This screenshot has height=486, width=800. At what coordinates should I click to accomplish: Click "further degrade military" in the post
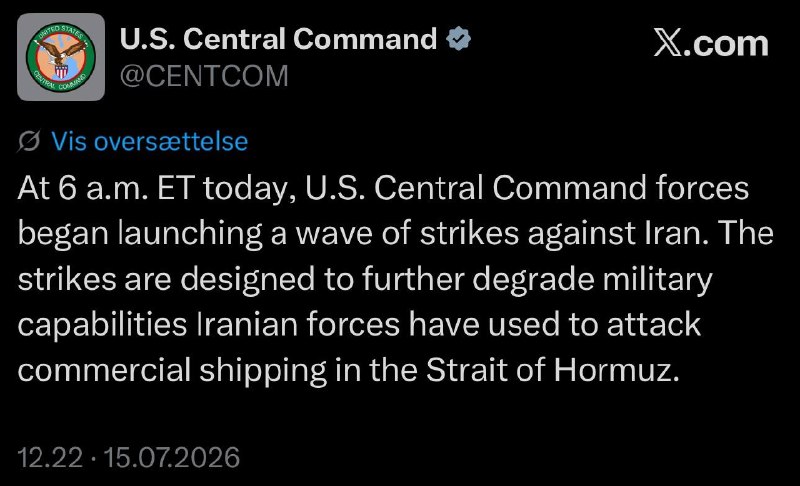click(x=537, y=279)
